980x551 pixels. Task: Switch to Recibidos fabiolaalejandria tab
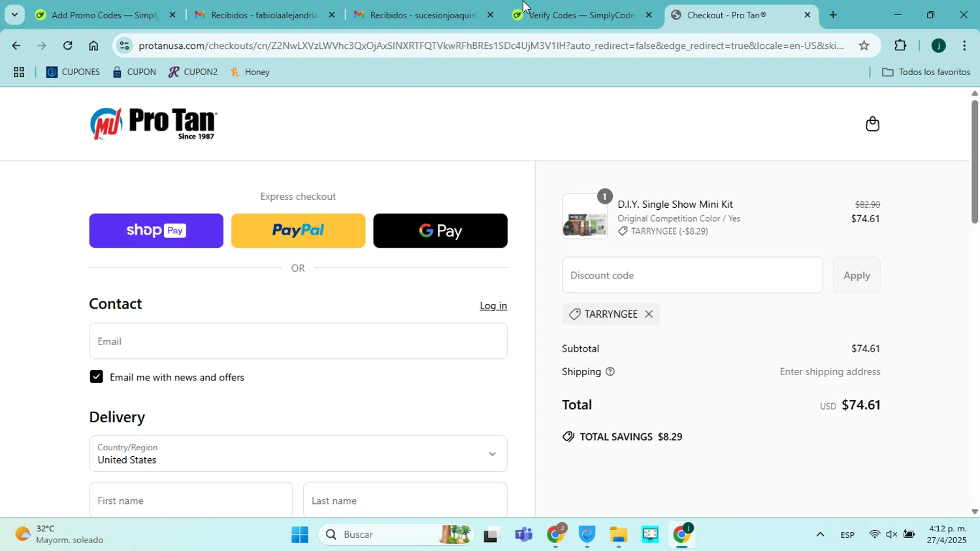click(265, 14)
